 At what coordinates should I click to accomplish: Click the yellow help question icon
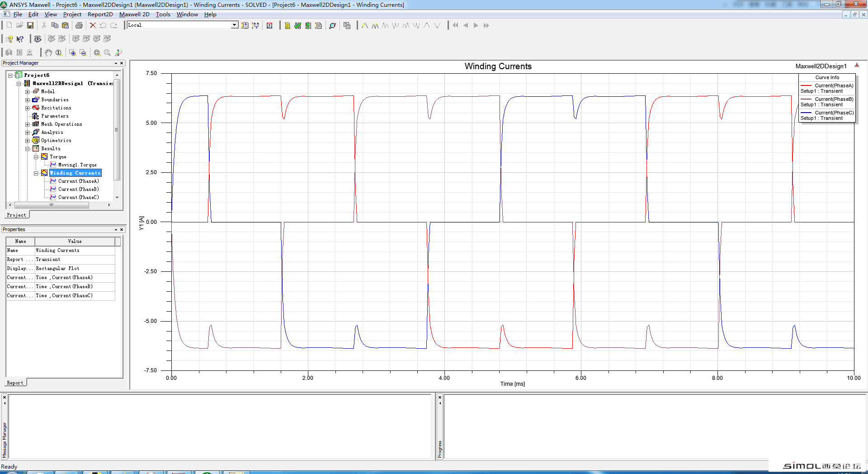9,39
